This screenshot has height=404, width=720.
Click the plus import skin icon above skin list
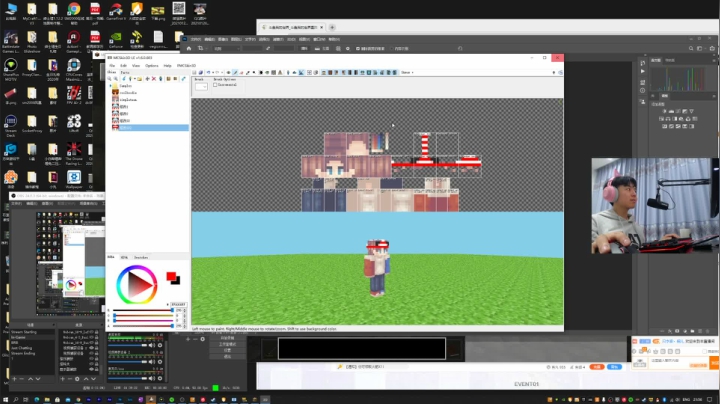tap(147, 79)
